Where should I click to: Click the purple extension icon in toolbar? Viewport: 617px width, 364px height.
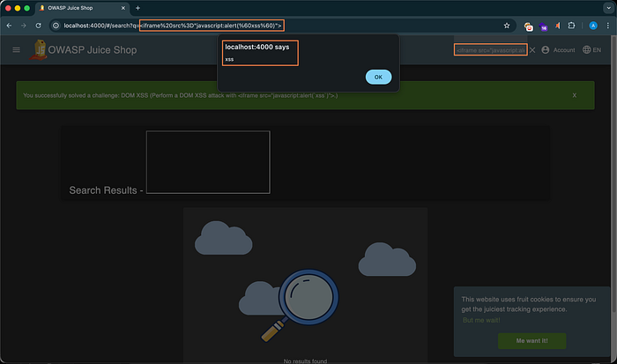tap(544, 26)
